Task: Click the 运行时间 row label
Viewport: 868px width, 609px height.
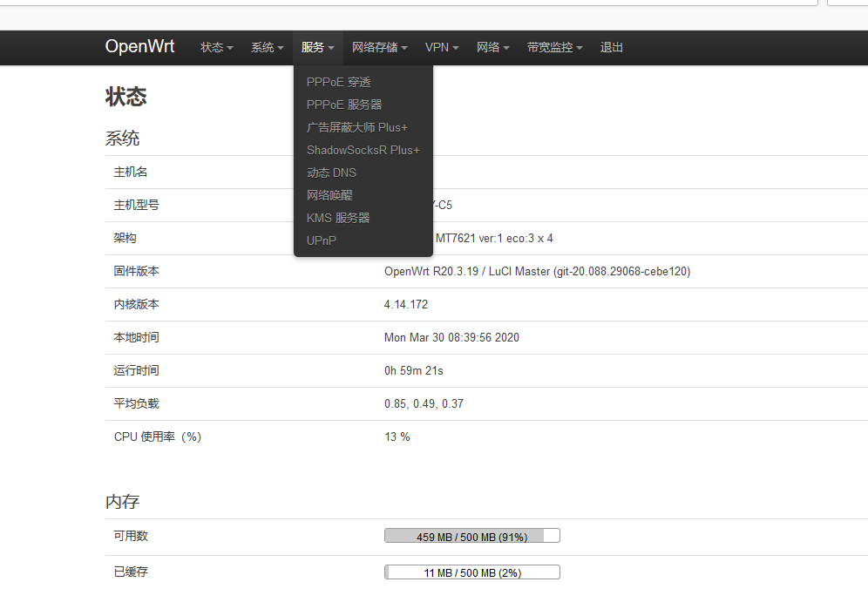Action: [x=136, y=371]
